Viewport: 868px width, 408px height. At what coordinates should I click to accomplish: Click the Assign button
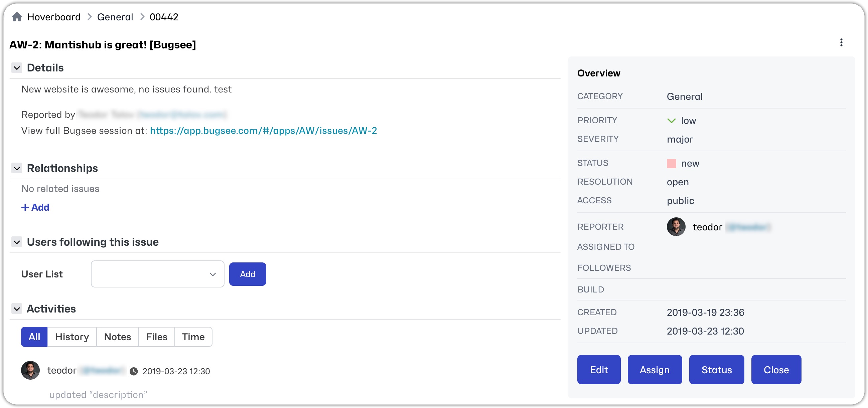pyautogui.click(x=655, y=370)
